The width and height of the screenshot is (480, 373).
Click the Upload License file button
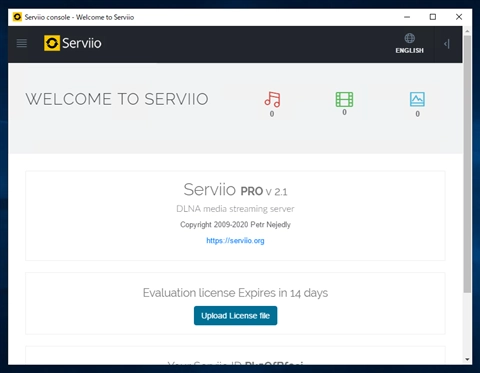pyautogui.click(x=235, y=315)
